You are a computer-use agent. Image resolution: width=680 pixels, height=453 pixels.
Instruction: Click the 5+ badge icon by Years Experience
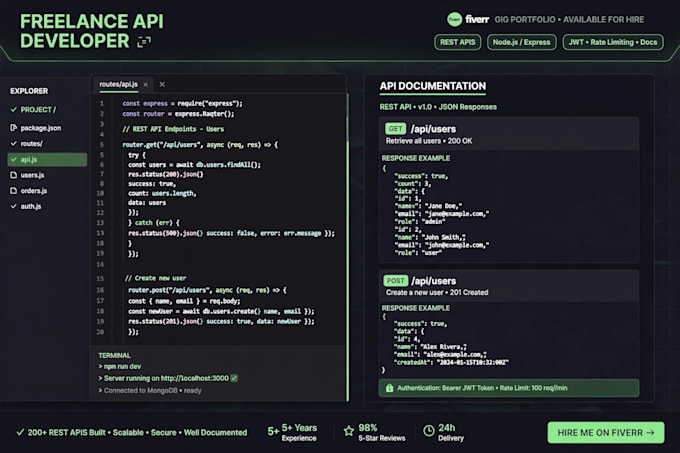(273, 431)
